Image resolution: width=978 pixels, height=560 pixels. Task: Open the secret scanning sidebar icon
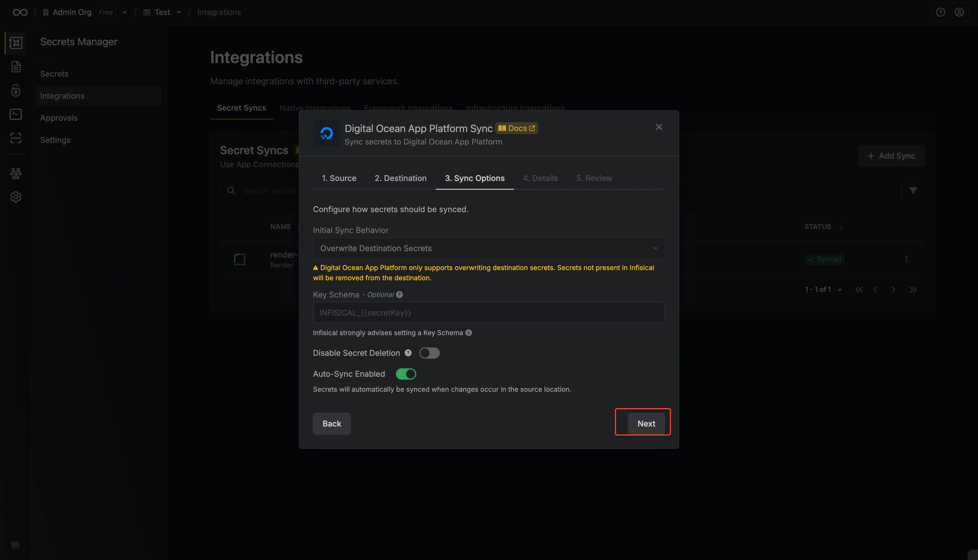(x=16, y=138)
